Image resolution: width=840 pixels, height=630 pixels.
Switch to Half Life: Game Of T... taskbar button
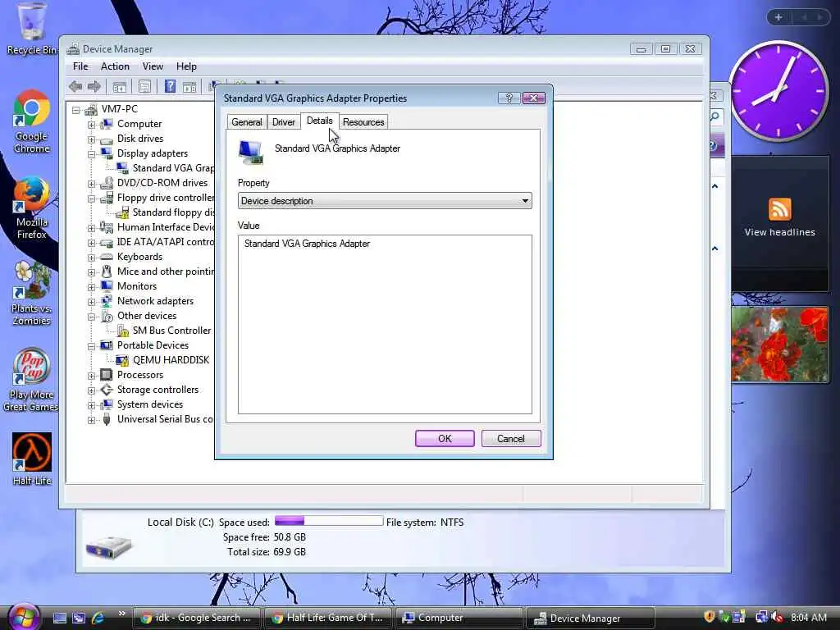coord(327,618)
